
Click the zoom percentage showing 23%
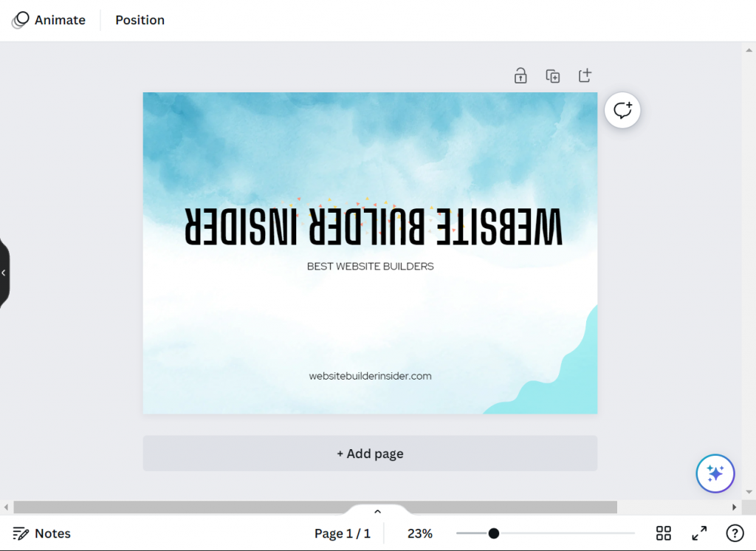[x=419, y=533]
